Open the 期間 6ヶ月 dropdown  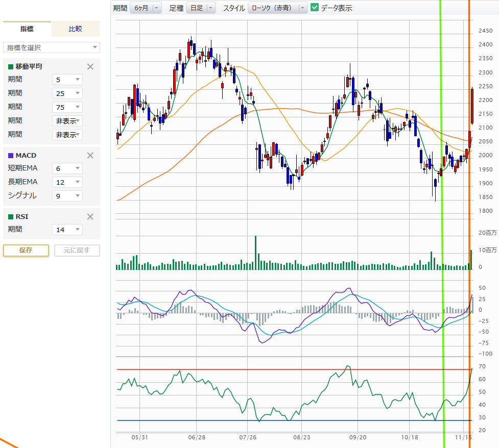pos(146,8)
